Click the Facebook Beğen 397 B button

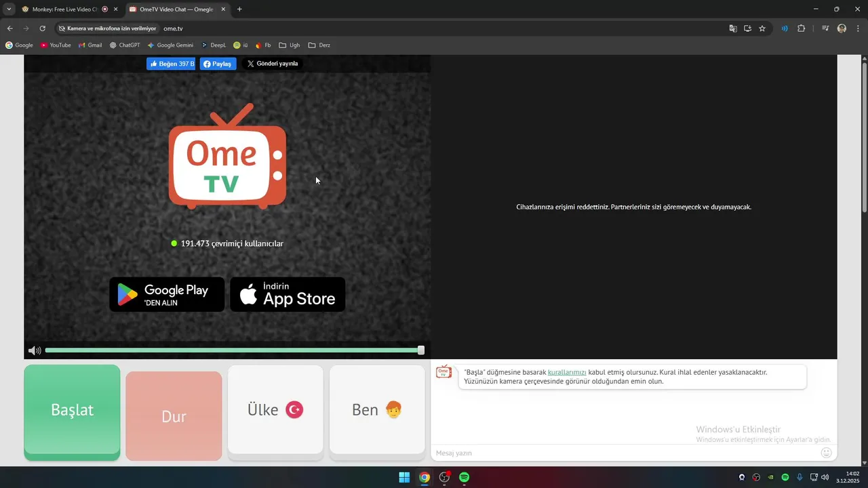pyautogui.click(x=171, y=64)
